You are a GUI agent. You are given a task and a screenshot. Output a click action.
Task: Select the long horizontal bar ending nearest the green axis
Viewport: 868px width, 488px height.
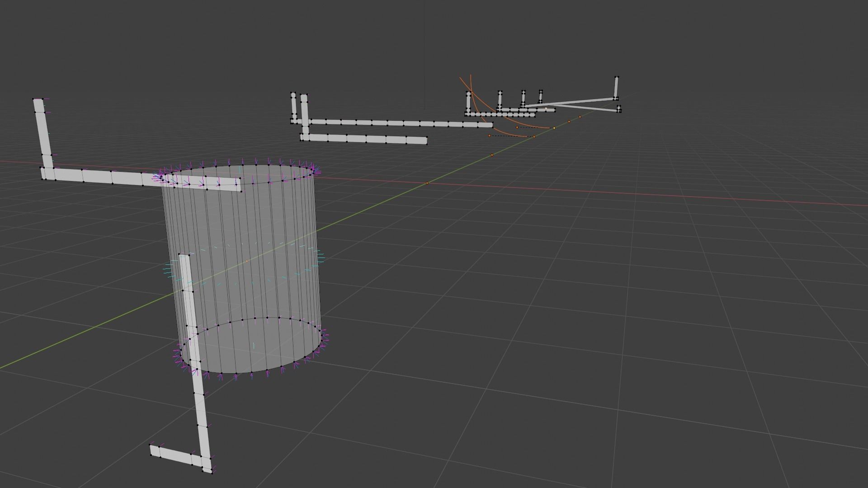point(393,123)
